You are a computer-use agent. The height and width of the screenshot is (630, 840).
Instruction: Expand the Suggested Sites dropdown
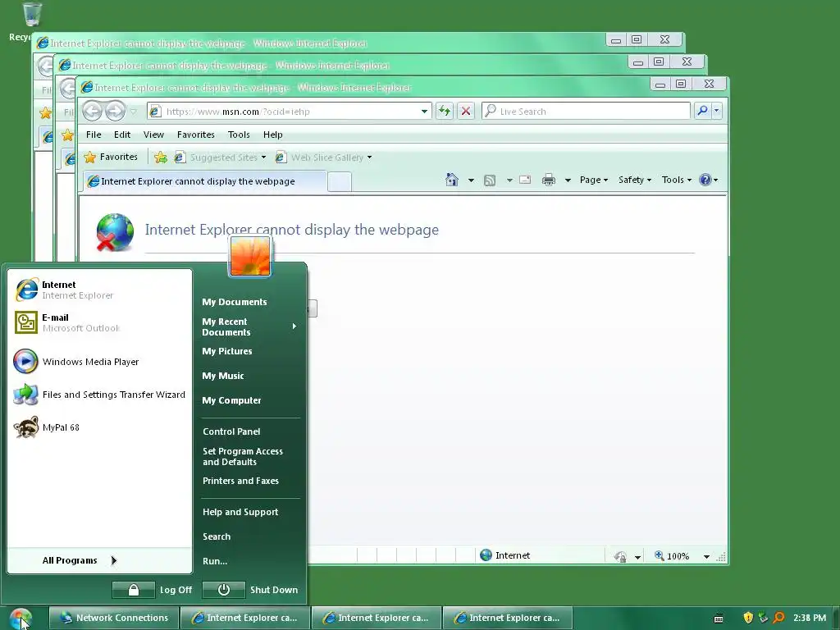tap(263, 157)
